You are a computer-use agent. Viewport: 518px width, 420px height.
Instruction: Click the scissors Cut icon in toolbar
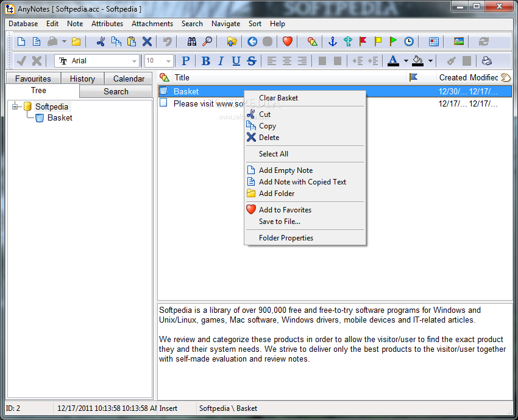coord(101,41)
